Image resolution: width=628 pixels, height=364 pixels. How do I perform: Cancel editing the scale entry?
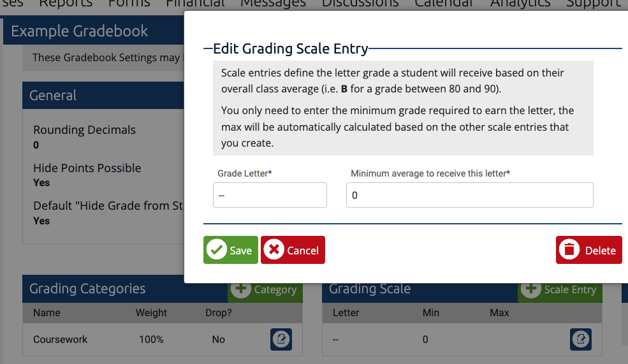pos(293,250)
